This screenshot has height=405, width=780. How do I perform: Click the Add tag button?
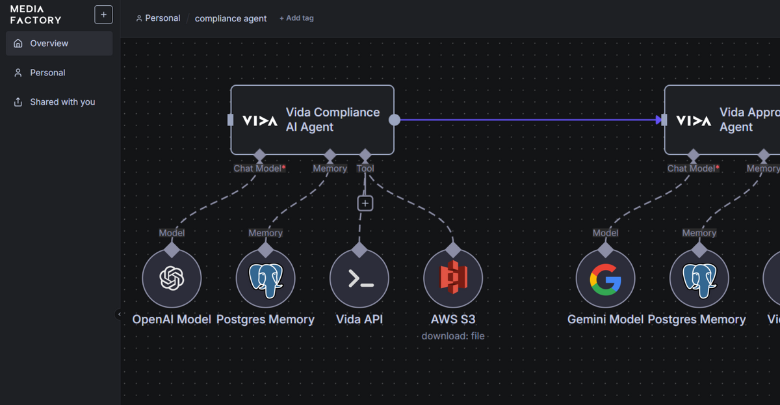pyautogui.click(x=295, y=18)
